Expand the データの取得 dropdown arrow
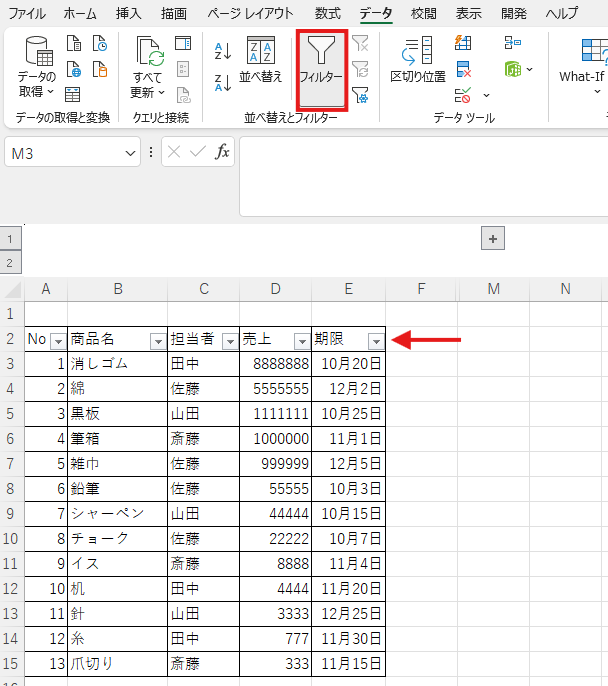The width and height of the screenshot is (608, 686). tap(50, 91)
